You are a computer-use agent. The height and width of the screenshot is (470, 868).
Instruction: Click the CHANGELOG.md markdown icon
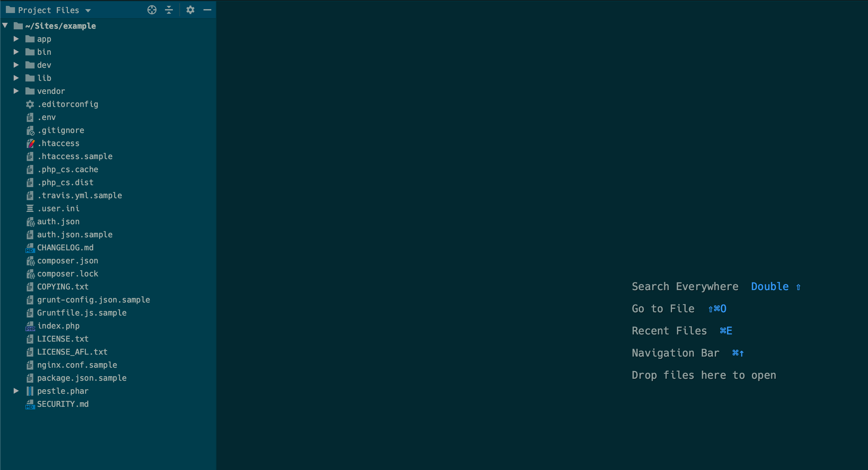(30, 248)
